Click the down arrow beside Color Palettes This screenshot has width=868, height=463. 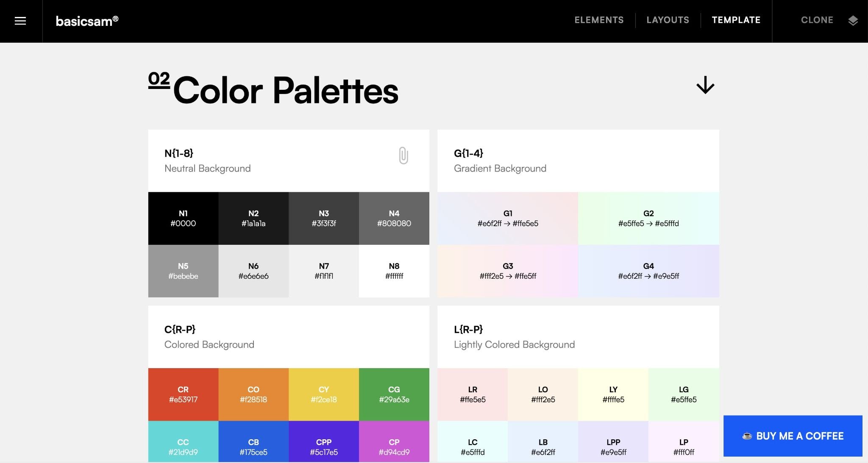point(705,85)
